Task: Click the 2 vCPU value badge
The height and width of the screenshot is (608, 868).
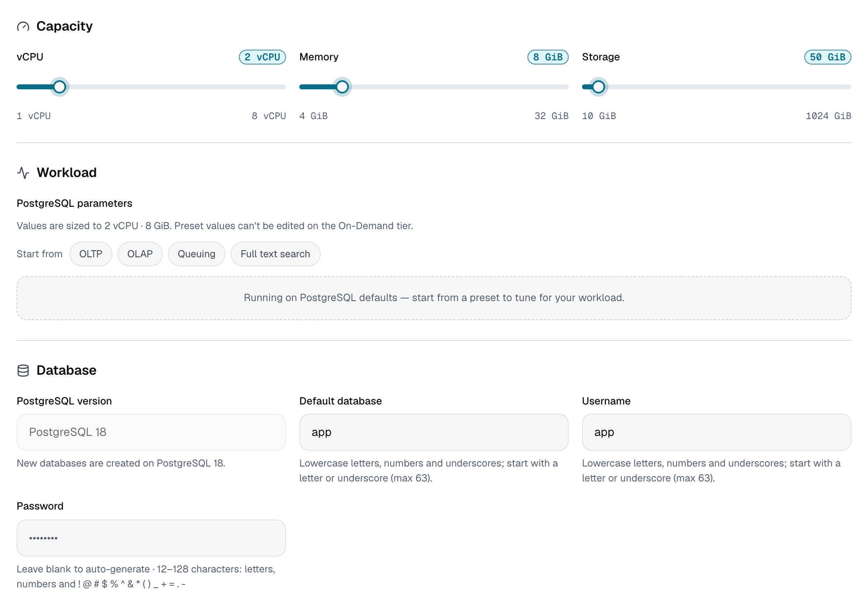Action: coord(262,57)
